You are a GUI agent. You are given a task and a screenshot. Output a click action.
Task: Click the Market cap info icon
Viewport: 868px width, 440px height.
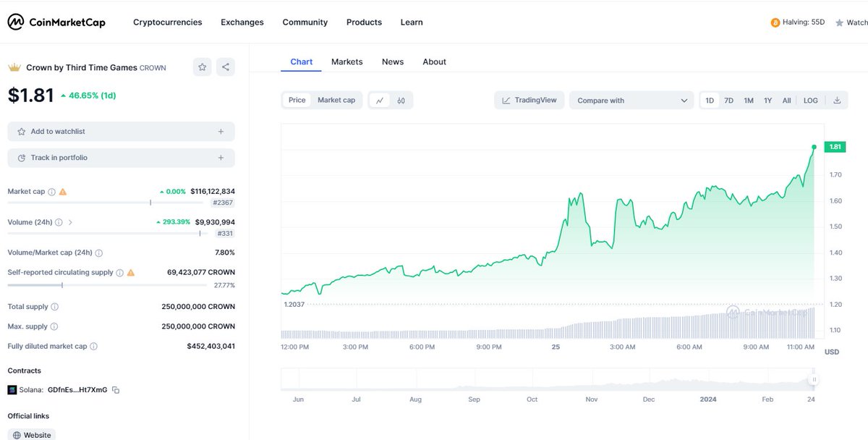click(51, 192)
